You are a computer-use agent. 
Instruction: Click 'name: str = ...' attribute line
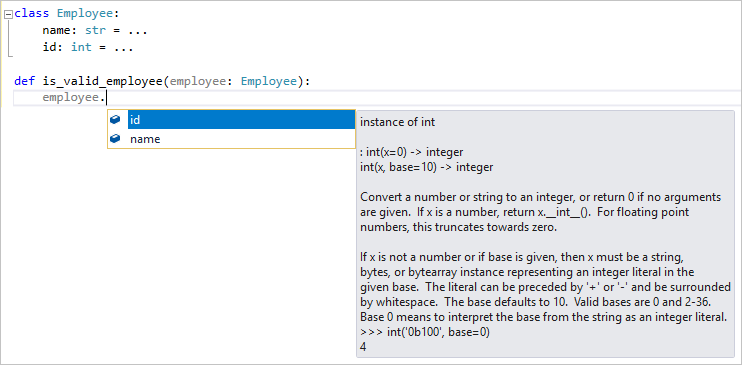pyautogui.click(x=95, y=31)
